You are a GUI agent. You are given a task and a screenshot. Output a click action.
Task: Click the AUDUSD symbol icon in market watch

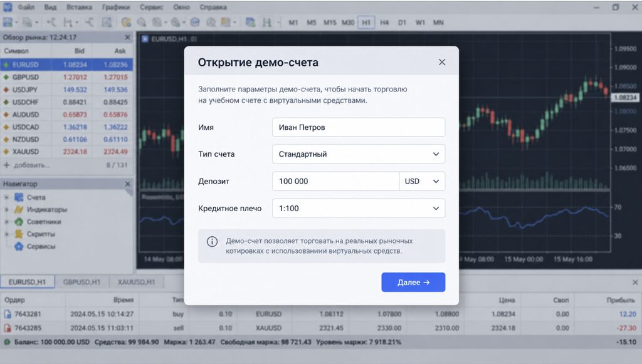coord(6,115)
